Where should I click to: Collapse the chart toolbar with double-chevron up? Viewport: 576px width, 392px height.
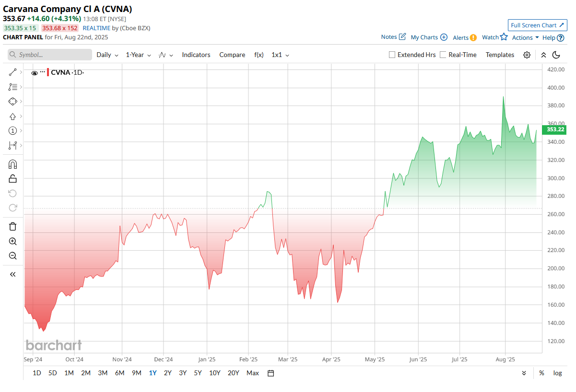543,55
